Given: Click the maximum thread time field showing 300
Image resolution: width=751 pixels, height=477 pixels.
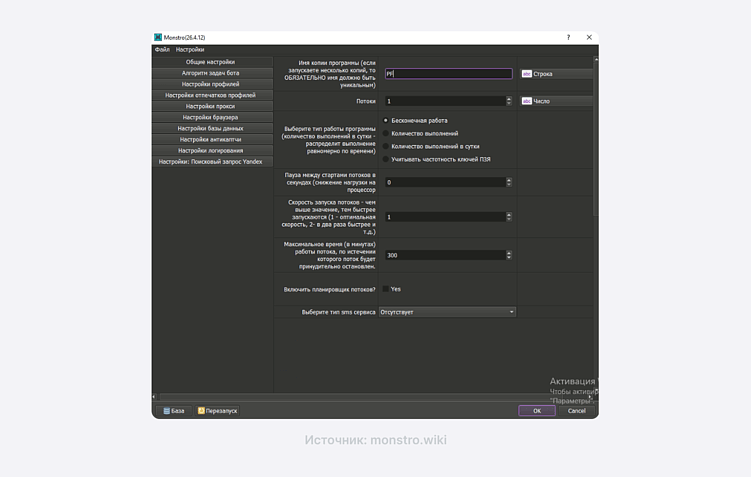Looking at the screenshot, I should [445, 255].
